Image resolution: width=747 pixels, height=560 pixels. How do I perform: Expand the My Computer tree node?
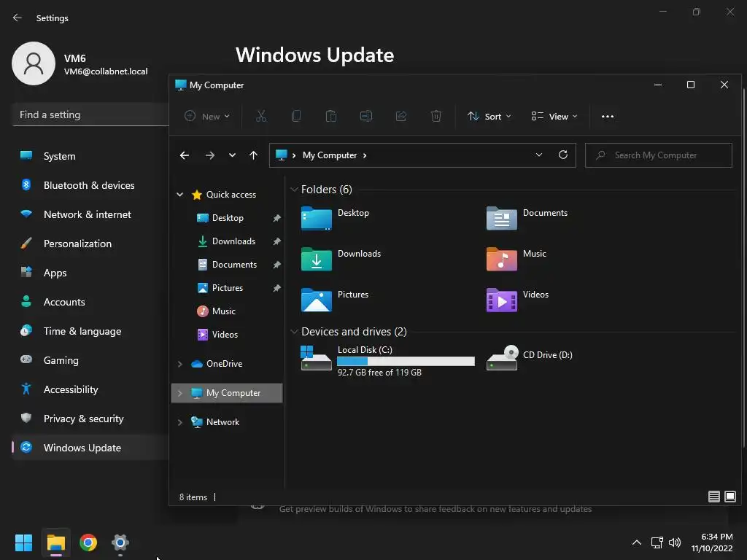point(180,393)
